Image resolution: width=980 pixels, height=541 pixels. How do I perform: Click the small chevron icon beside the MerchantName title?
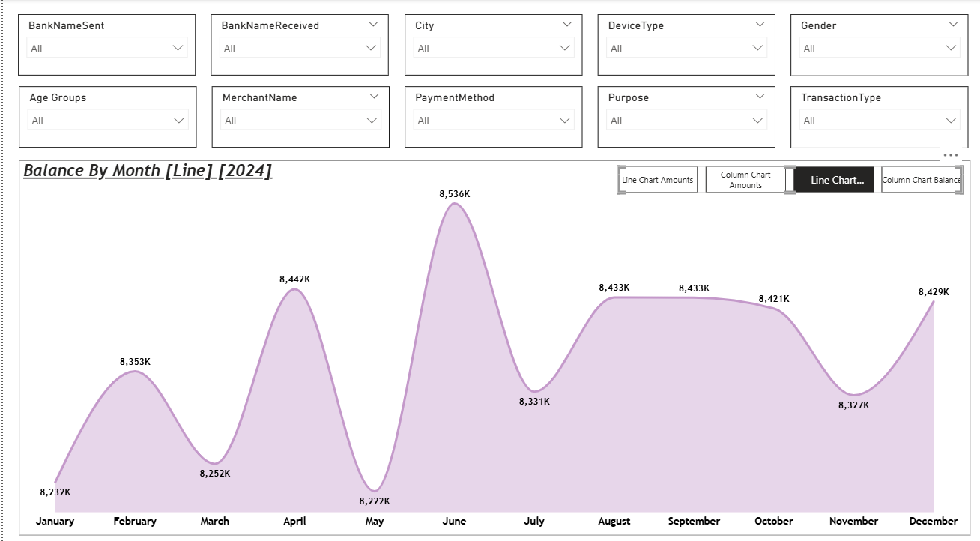[x=374, y=97]
